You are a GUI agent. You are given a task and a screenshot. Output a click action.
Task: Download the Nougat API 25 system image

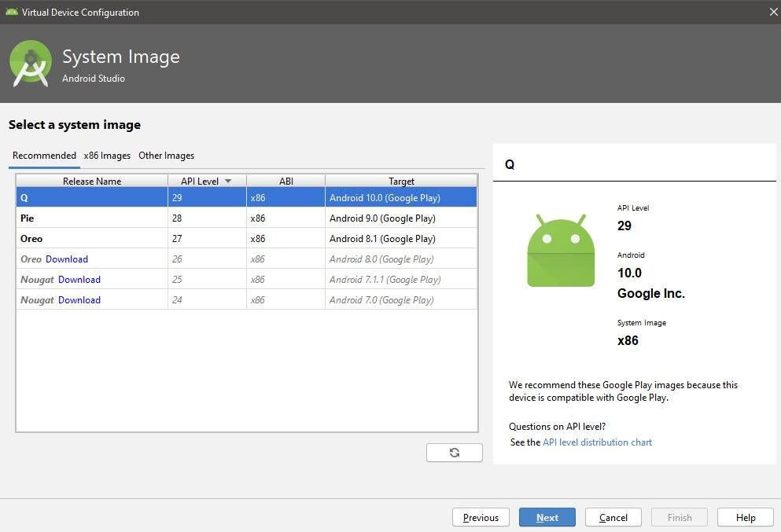click(x=79, y=279)
